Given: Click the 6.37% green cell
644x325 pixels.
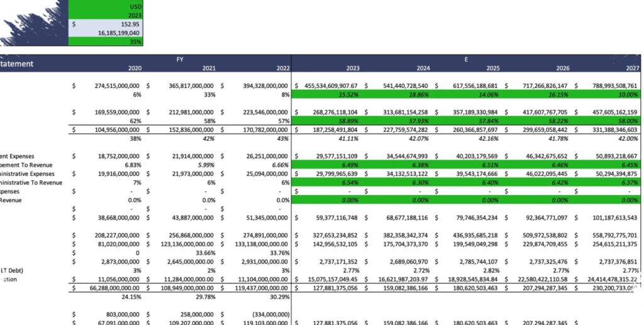Looking at the screenshot, I should coord(630,182).
